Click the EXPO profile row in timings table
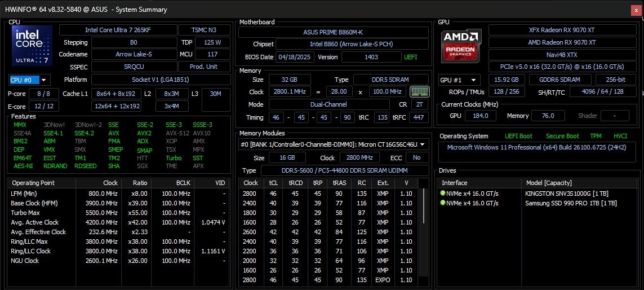The height and width of the screenshot is (290, 644). 330,280
